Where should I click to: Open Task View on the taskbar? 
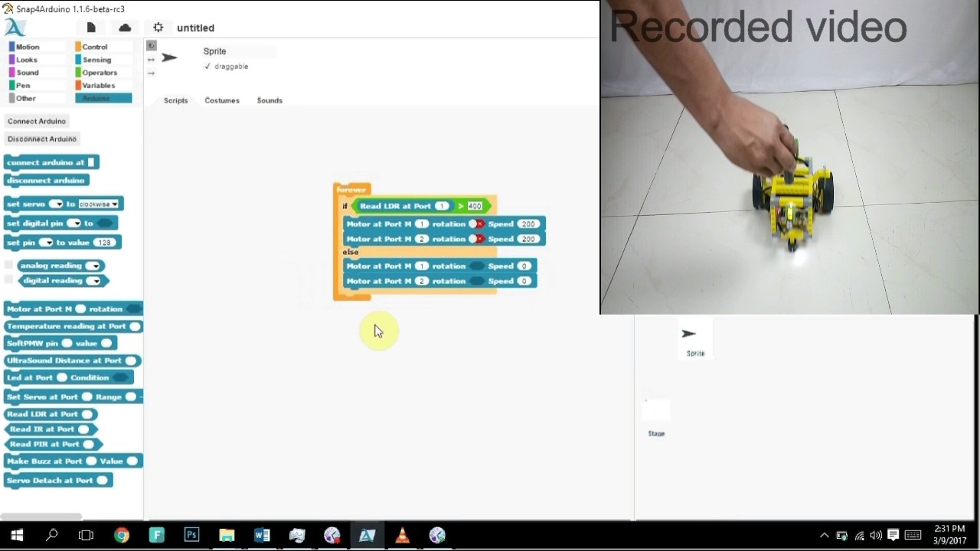87,535
